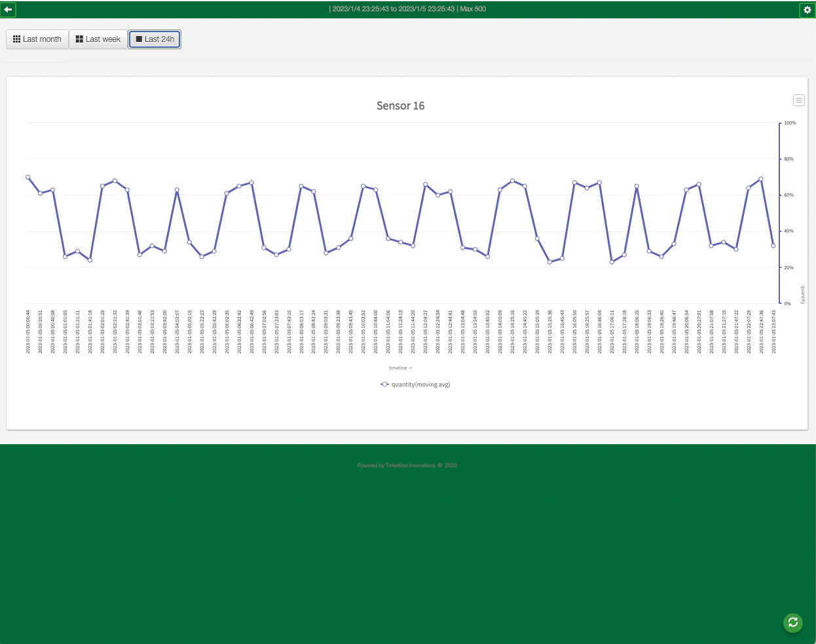This screenshot has width=816, height=644.
Task: Click the legend marker for quantity series
Action: click(x=384, y=385)
